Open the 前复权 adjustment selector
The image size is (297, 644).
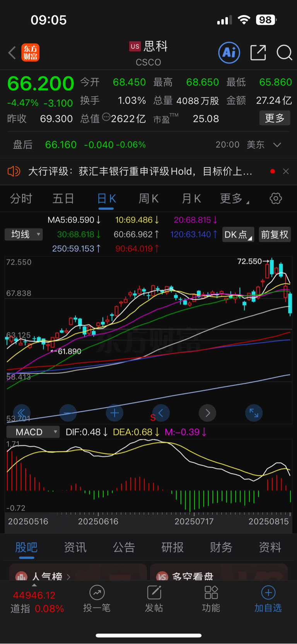(x=275, y=234)
